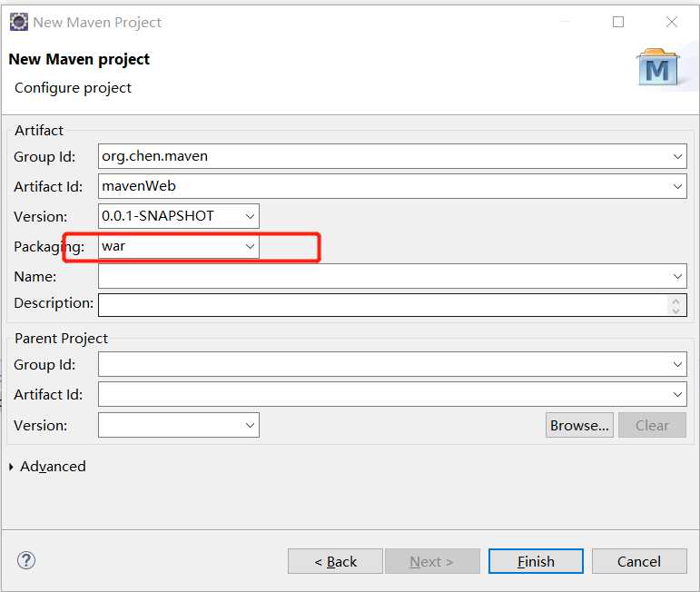The height and width of the screenshot is (592, 700).
Task: Click Finish to create the project
Action: 536,561
